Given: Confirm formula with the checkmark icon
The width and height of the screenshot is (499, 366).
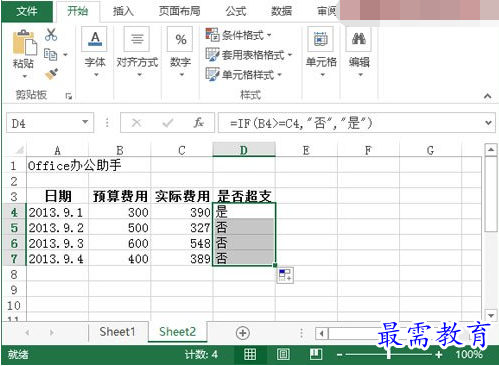Looking at the screenshot, I should (x=167, y=123).
